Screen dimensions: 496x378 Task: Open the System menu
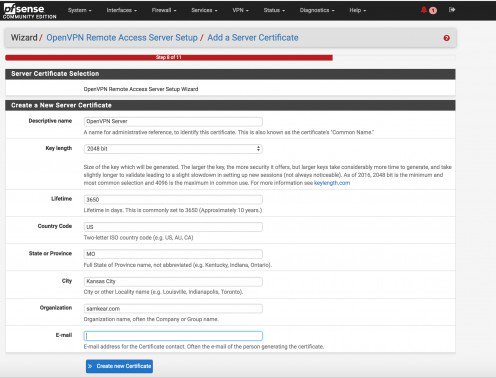click(79, 10)
